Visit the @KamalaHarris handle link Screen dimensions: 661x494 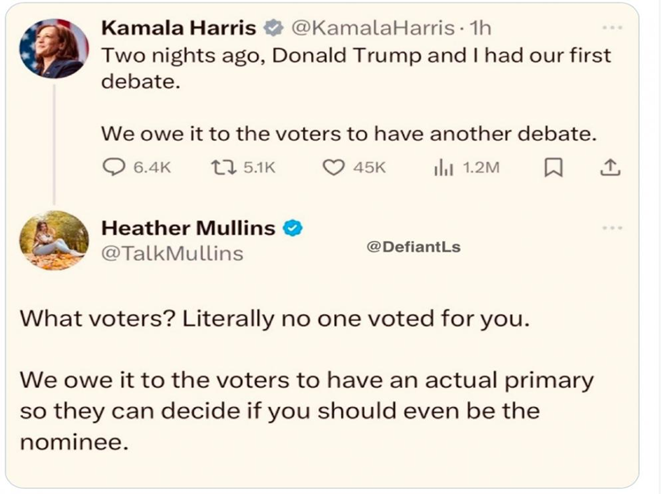(x=361, y=29)
